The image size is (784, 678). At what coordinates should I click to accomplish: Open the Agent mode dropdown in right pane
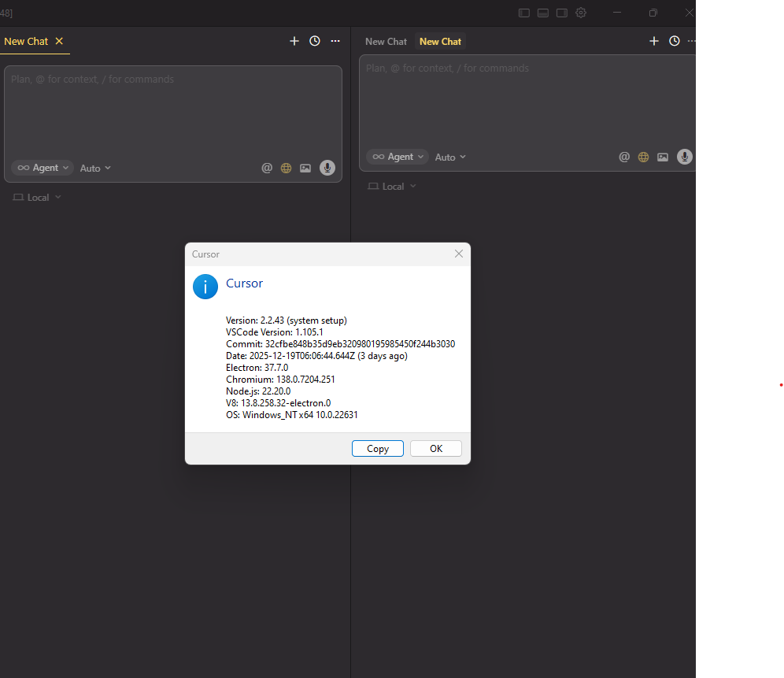point(398,157)
